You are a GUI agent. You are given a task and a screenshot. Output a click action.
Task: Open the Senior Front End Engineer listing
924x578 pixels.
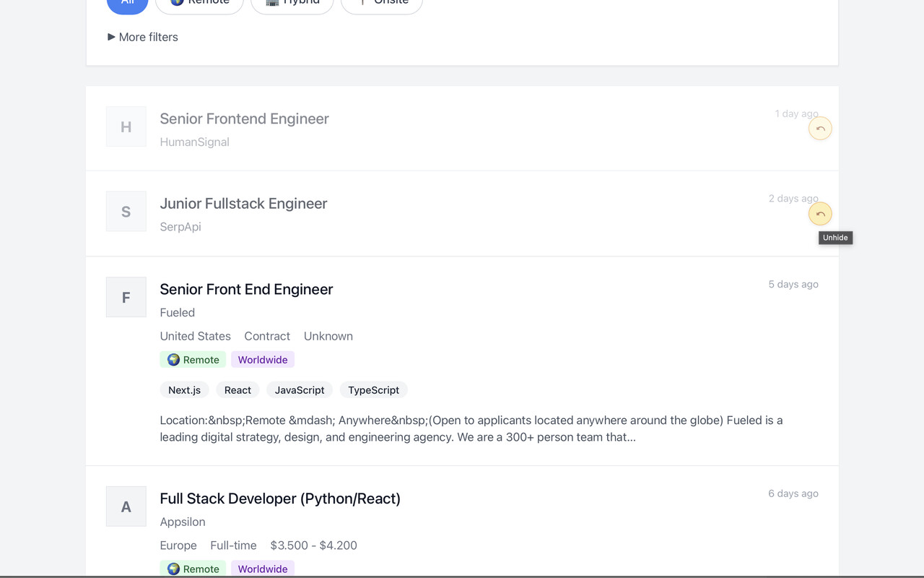tap(246, 289)
